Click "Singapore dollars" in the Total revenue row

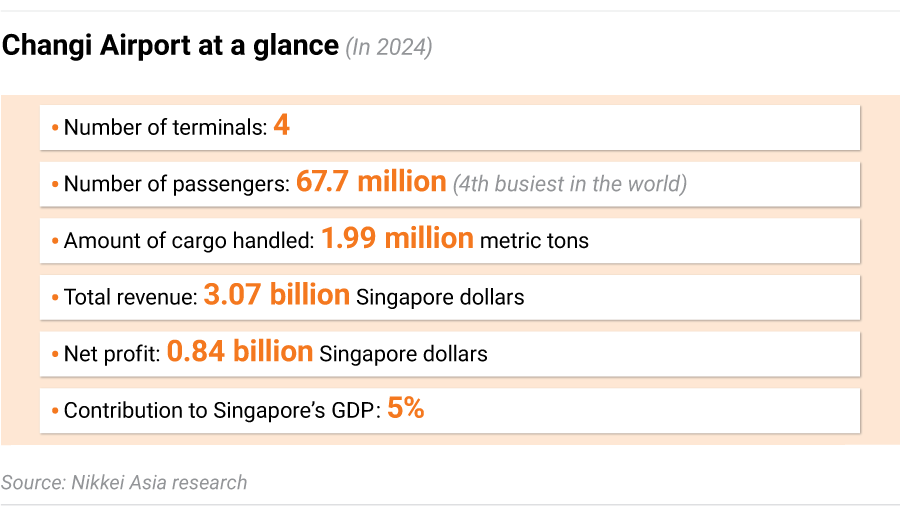[x=440, y=297]
